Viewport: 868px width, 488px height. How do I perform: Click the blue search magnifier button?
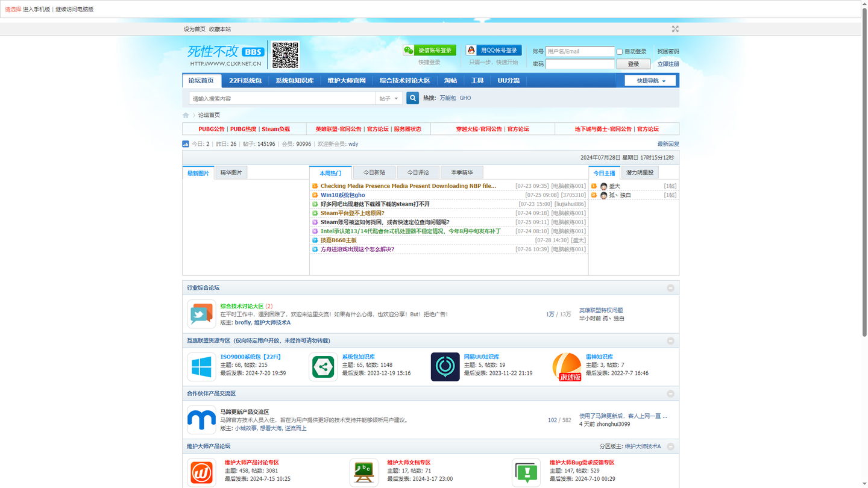tap(412, 98)
